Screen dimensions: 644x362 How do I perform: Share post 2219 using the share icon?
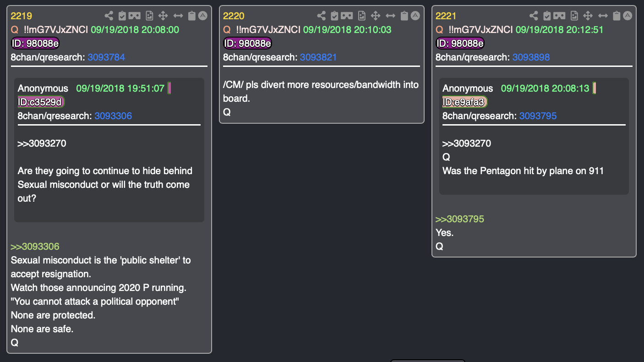pos(109,16)
